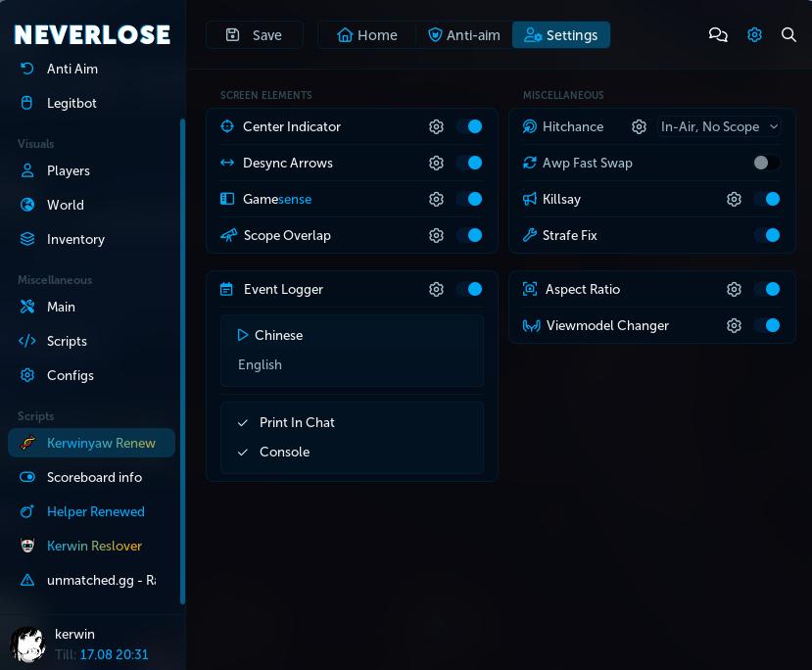The height and width of the screenshot is (670, 812).
Task: Go to the Home tab
Action: coord(367,34)
